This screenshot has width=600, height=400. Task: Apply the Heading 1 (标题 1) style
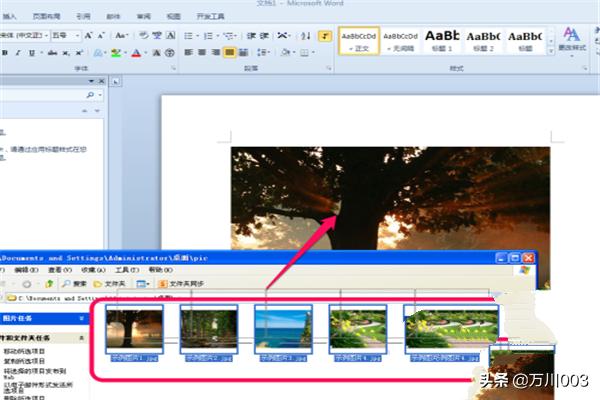442,40
